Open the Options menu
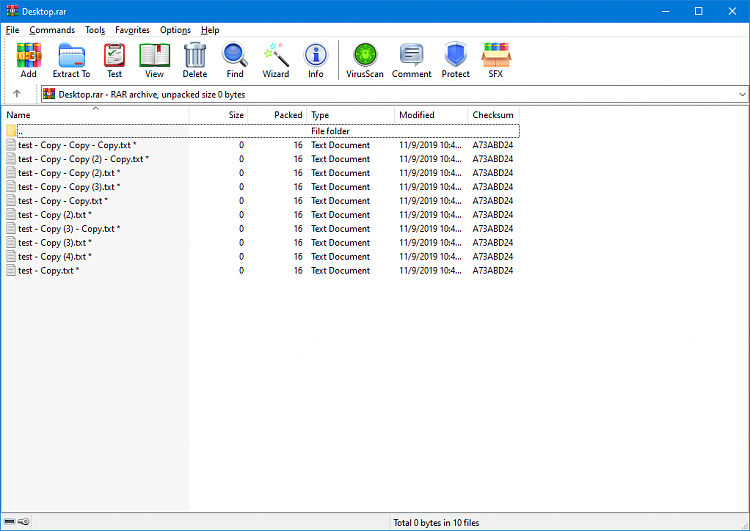 [x=176, y=30]
